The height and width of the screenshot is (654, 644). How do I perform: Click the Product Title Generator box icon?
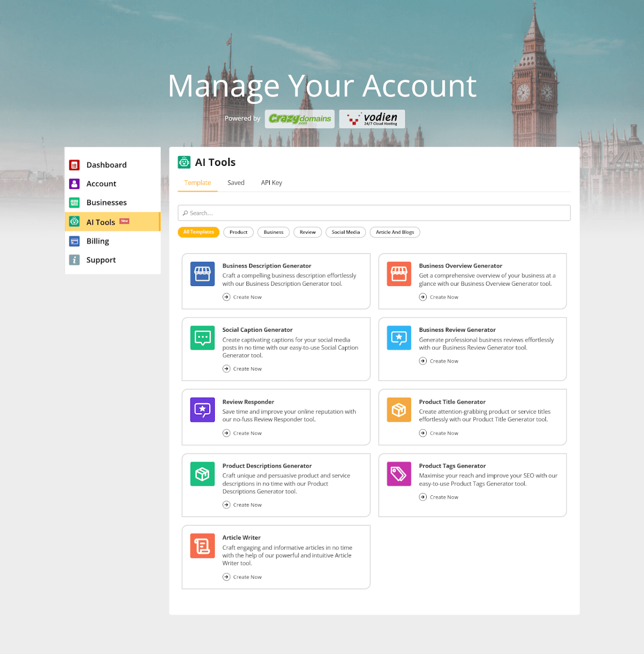pyautogui.click(x=399, y=410)
